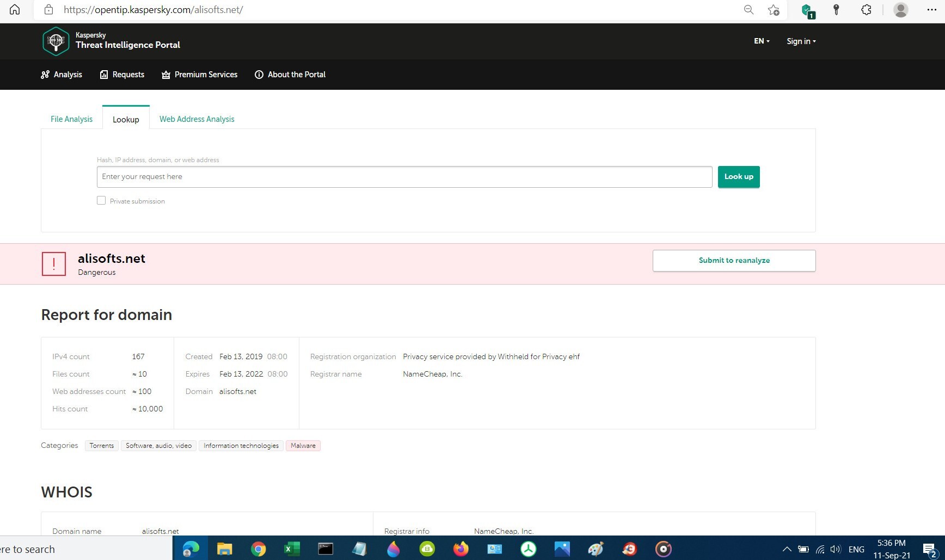
Task: Open Firefox from the taskbar
Action: (461, 549)
